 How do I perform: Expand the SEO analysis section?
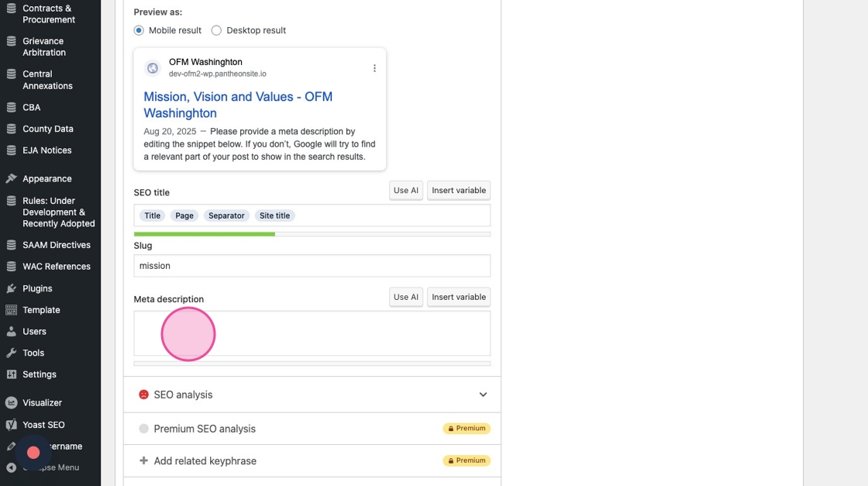click(312, 395)
